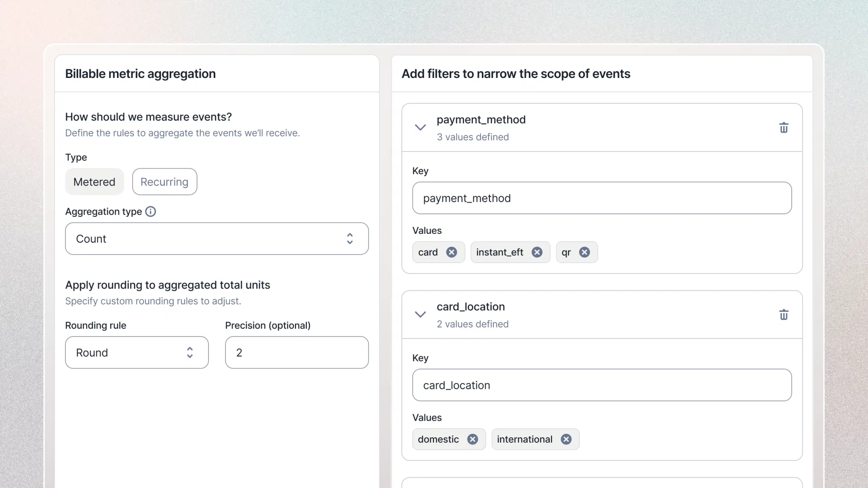Collapse the card_location filter section

click(420, 314)
